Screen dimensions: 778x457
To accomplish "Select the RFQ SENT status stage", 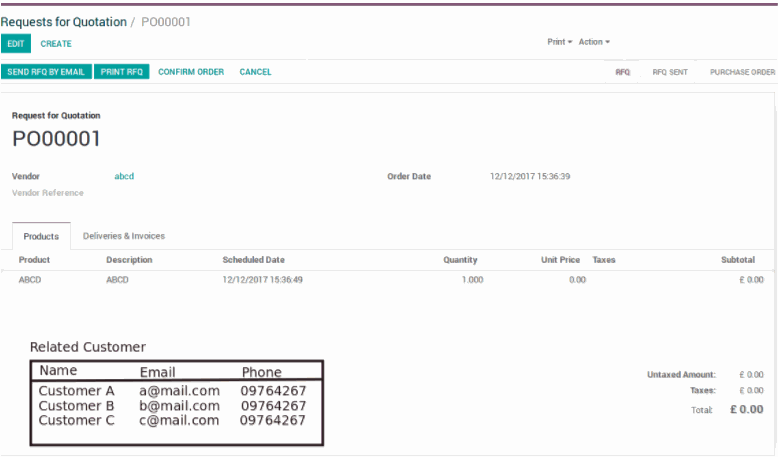I will [670, 72].
